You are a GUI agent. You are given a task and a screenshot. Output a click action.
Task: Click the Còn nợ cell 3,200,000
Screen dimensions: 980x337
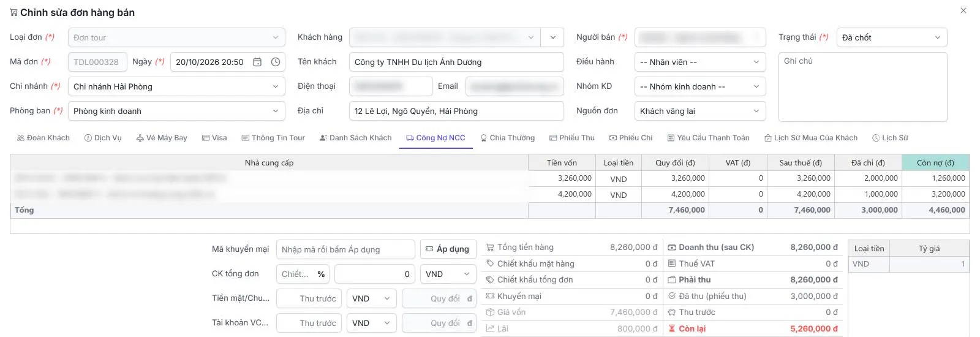(x=935, y=194)
